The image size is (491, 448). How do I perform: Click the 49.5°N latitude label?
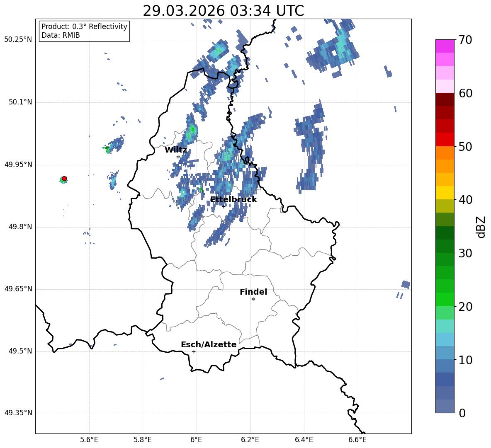point(20,351)
